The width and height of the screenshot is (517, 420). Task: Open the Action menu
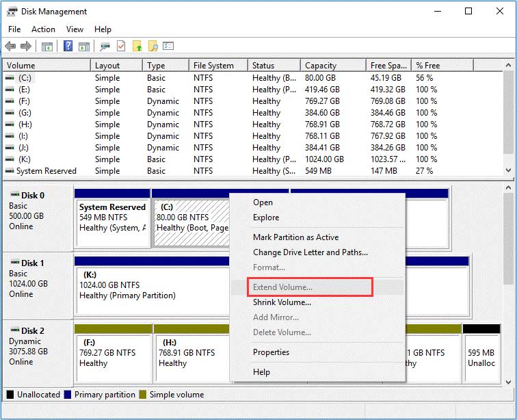(43, 29)
